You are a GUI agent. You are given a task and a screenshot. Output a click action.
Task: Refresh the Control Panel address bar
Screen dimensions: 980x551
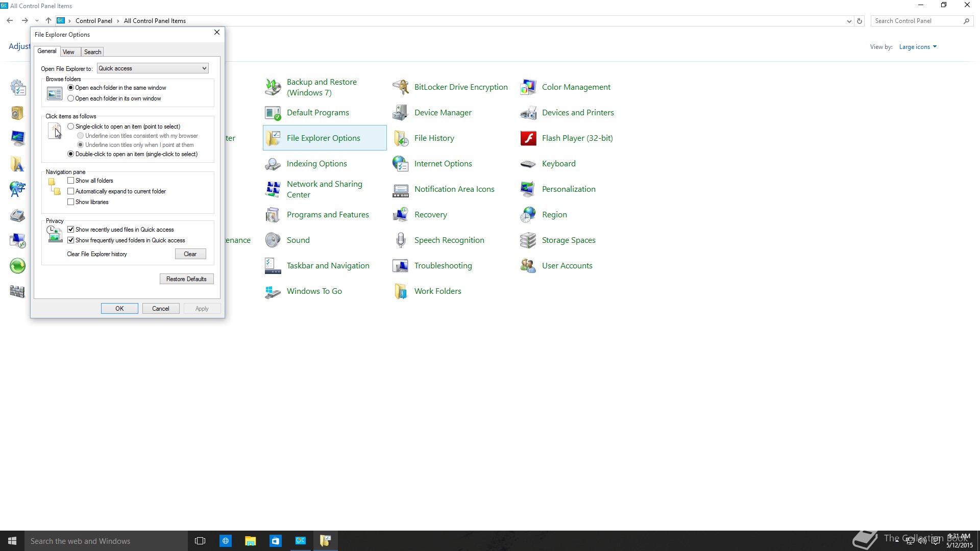[x=860, y=21]
